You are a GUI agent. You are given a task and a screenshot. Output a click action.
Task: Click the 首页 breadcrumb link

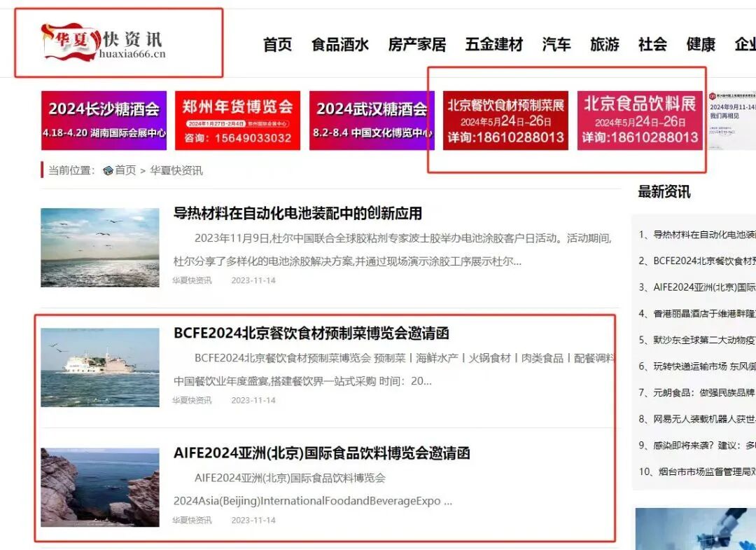pos(125,170)
